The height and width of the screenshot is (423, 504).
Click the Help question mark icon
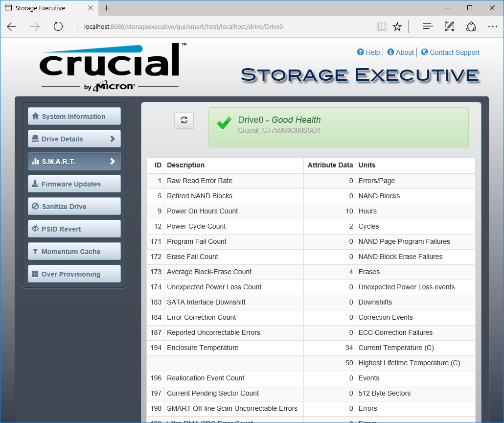(x=360, y=52)
